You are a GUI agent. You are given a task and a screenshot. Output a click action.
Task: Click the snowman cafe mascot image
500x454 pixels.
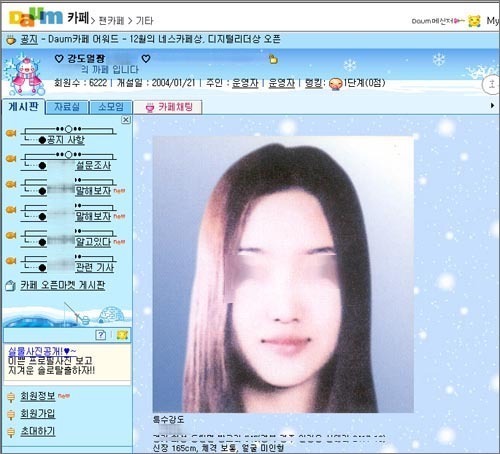tap(25, 75)
